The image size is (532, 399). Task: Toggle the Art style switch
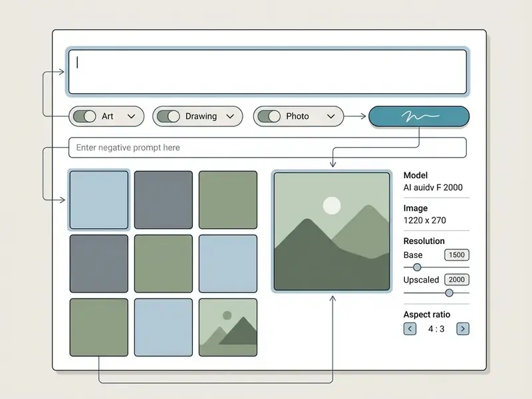(x=85, y=116)
